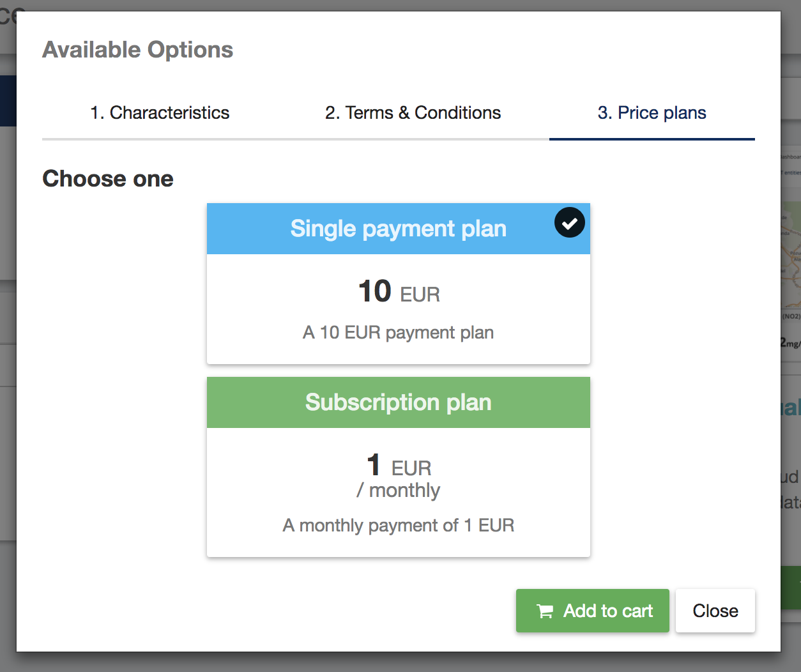Choose the Subscription plan header
Viewport: 801px width, 672px height.
tap(399, 402)
